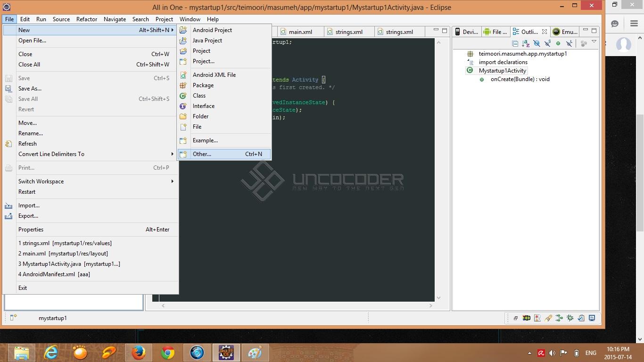Image resolution: width=644 pixels, height=362 pixels.
Task: Click the Eclipse Java EE IDE taskbar icon
Action: 226,353
